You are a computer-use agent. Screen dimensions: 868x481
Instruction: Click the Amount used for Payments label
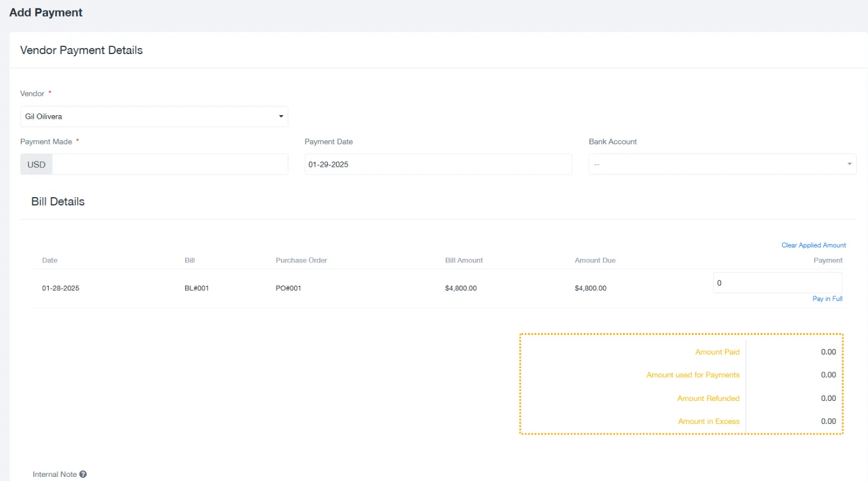[692, 375]
